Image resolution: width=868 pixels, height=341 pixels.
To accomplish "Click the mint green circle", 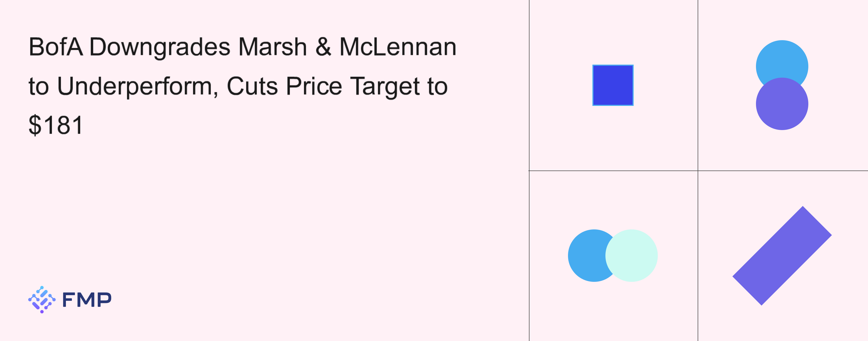I will (x=632, y=255).
